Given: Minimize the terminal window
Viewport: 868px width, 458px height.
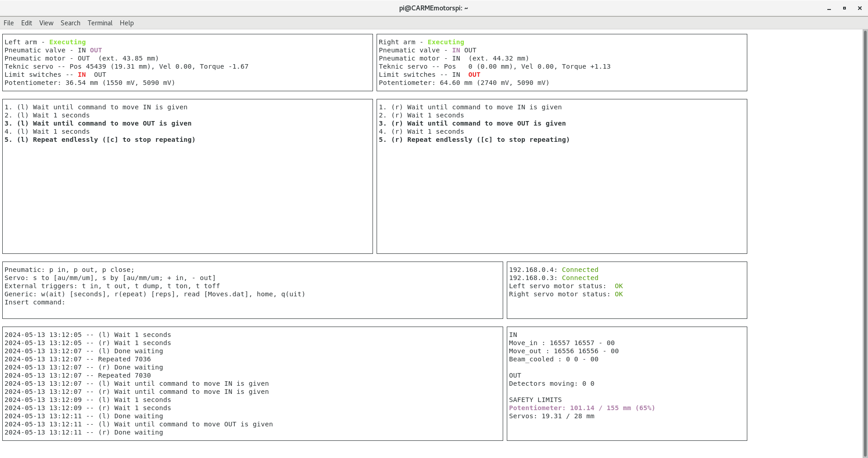Looking at the screenshot, I should (829, 9).
